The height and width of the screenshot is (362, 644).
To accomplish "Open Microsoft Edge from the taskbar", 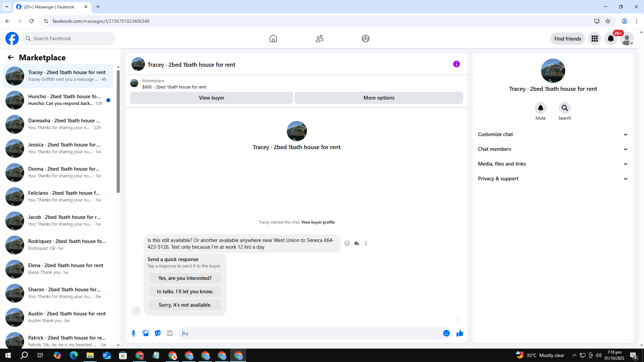I will (74, 355).
